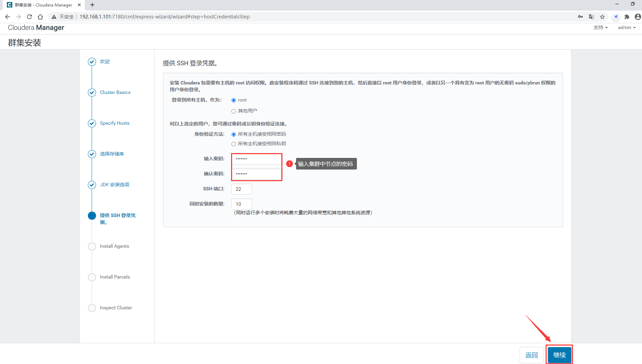Click the 身份验证方法 label
Viewport: 642px width, 364px height.
point(209,134)
